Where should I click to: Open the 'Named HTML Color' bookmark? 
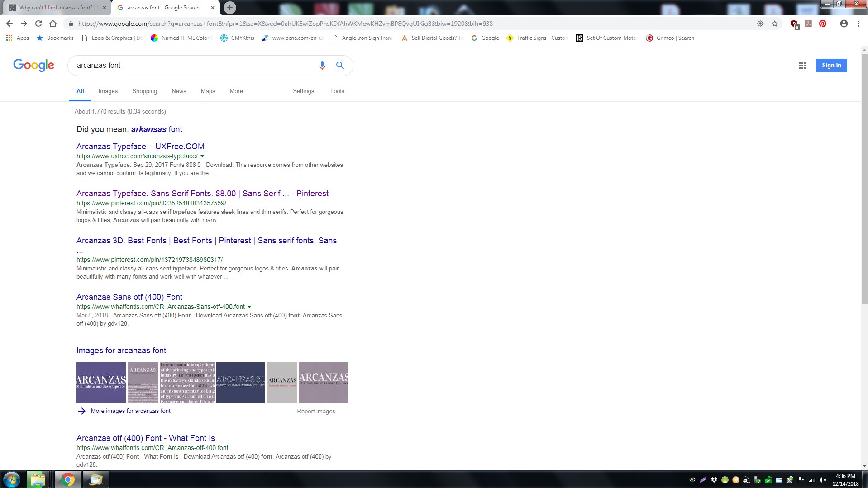181,38
